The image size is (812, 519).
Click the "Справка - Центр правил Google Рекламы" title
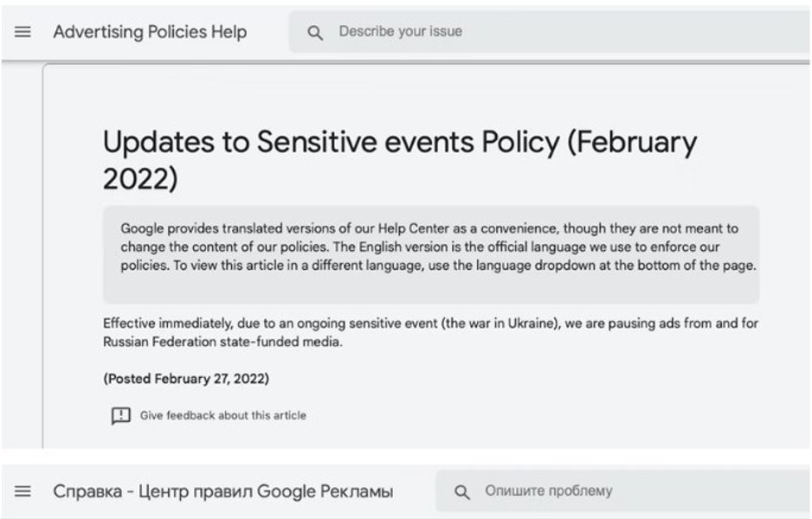tap(222, 491)
